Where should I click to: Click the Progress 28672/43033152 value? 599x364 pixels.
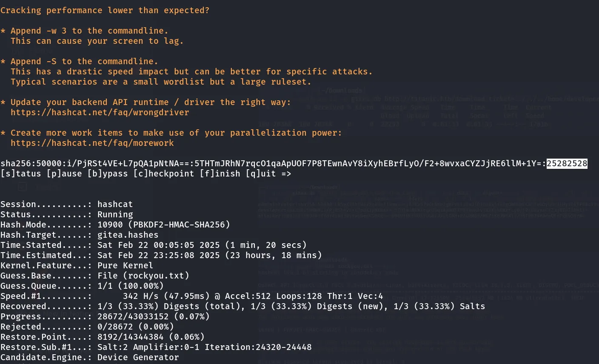[133, 317]
